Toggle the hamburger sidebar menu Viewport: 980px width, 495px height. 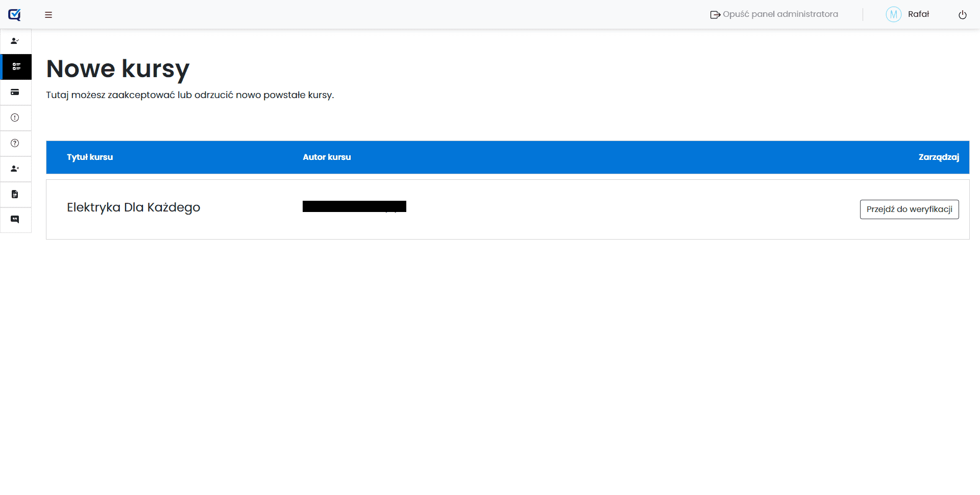48,15
